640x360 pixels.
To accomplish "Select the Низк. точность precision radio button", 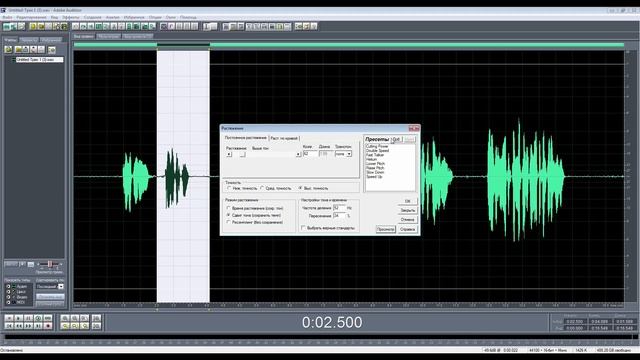I will (229, 188).
